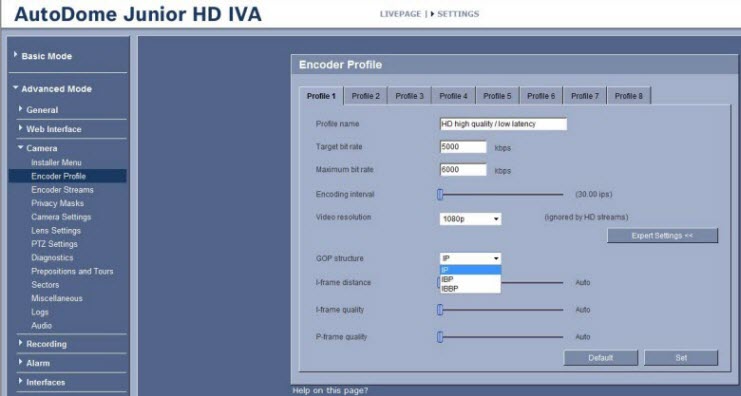This screenshot has width=741, height=396.
Task: Go to Privacy Masks
Action: pos(57,203)
